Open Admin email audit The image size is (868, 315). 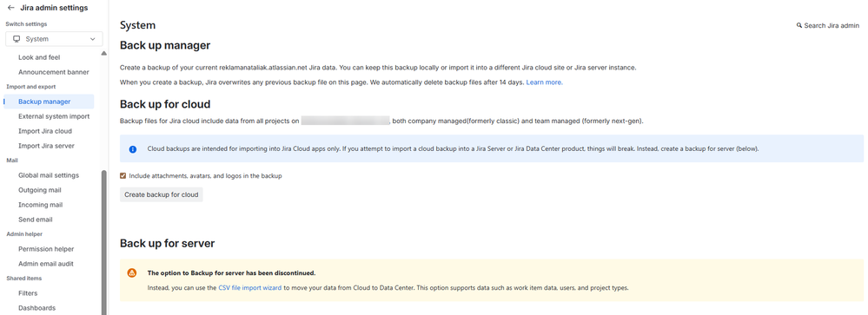(46, 264)
